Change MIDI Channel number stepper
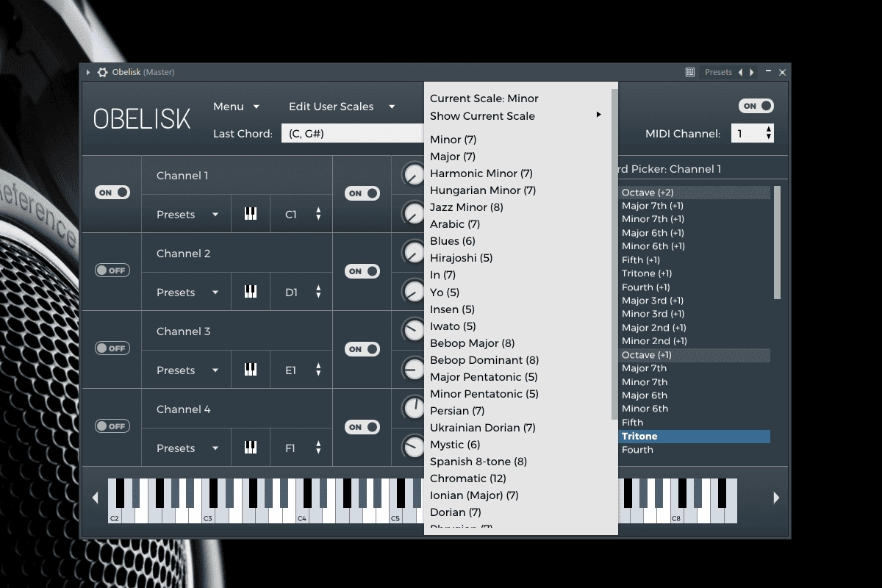The height and width of the screenshot is (588, 882). point(769,133)
